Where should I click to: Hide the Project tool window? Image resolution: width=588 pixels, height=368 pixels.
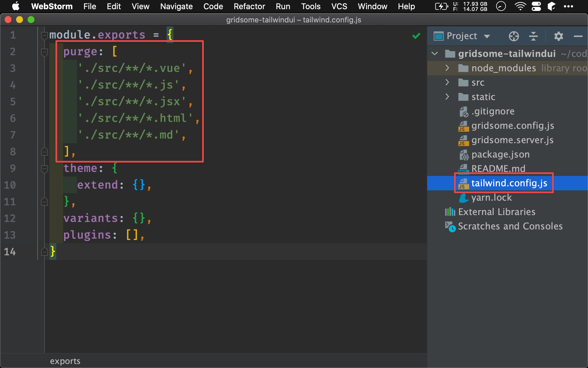578,36
